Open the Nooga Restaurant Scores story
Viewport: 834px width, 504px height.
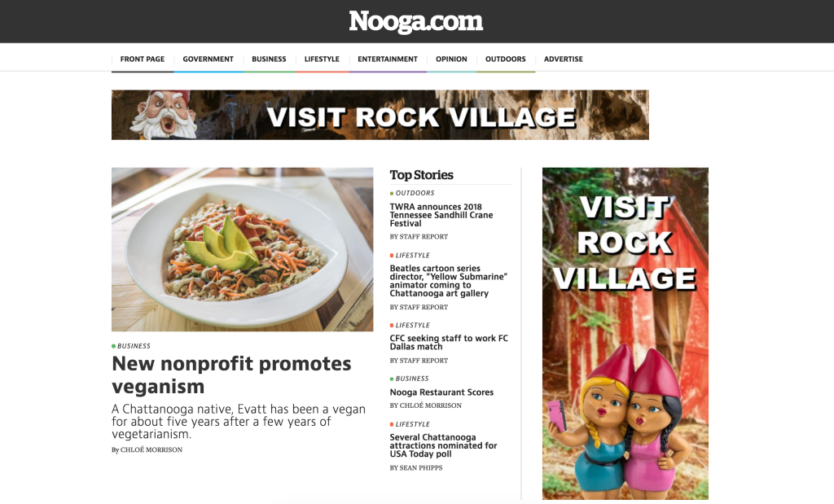pyautogui.click(x=441, y=392)
